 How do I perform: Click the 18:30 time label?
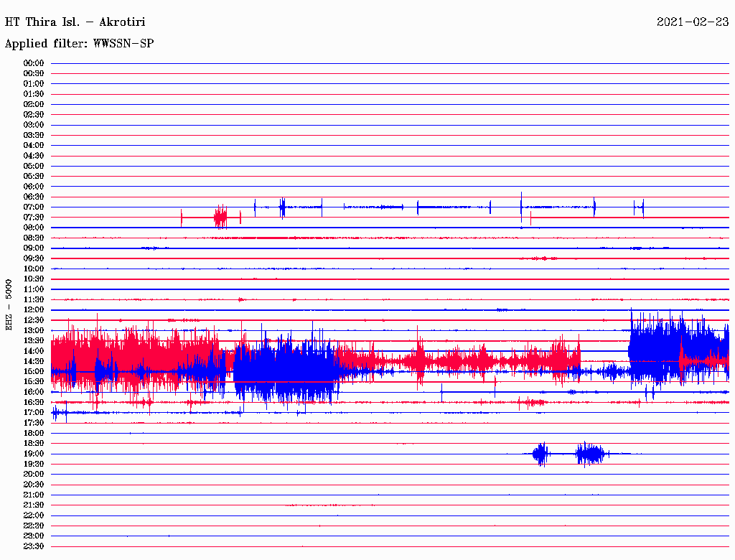34,444
